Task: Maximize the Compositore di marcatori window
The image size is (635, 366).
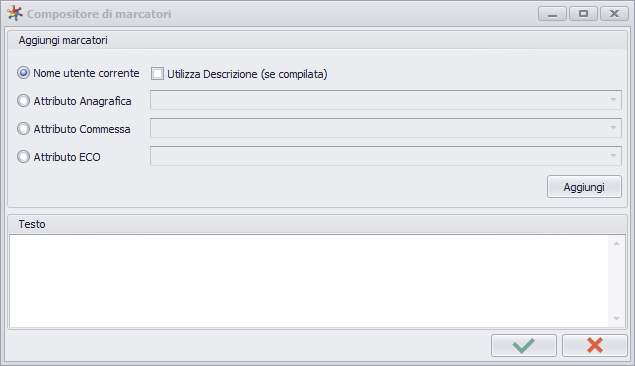Action: pyautogui.click(x=583, y=14)
